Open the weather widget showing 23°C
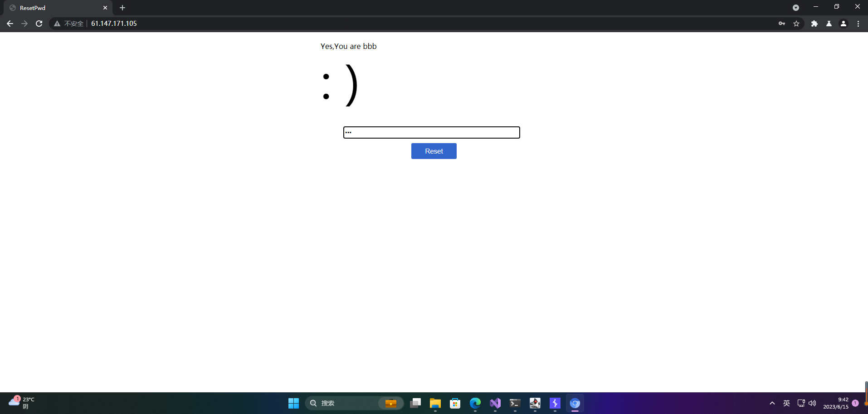 pos(22,403)
